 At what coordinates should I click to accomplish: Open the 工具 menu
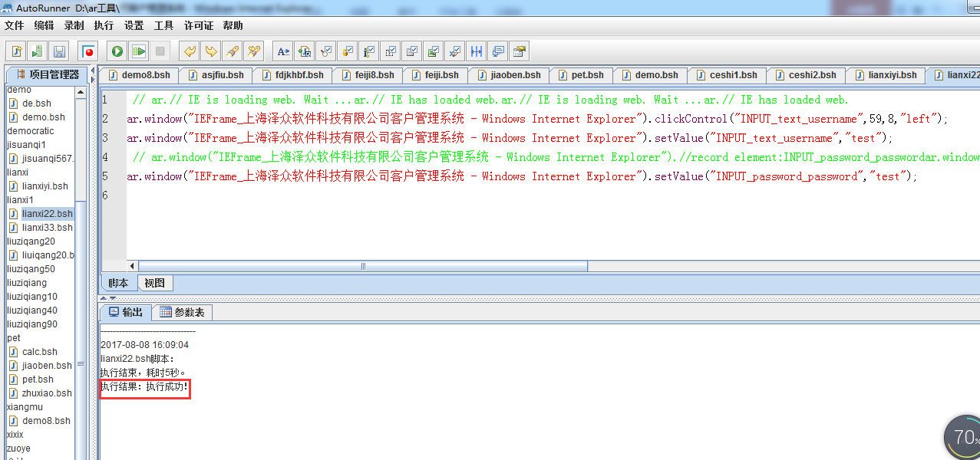coord(163,25)
